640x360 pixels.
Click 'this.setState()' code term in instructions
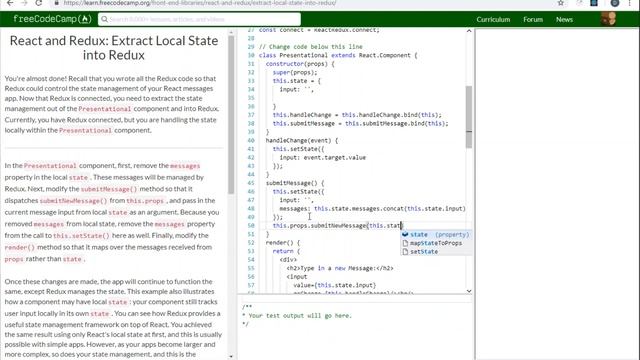[81, 236]
